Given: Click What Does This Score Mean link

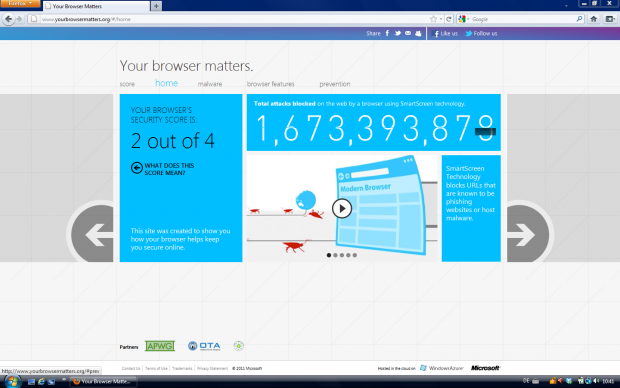Looking at the screenshot, I should coord(169,169).
